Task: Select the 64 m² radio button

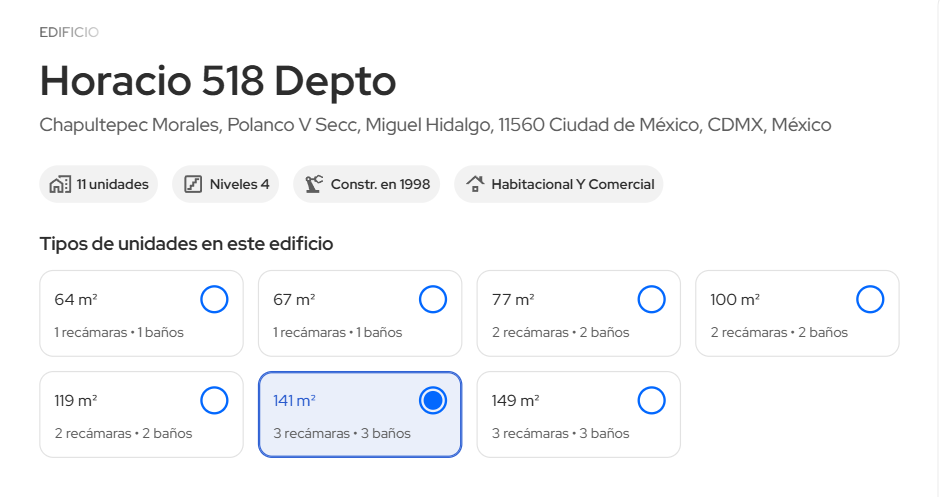Action: pos(214,299)
